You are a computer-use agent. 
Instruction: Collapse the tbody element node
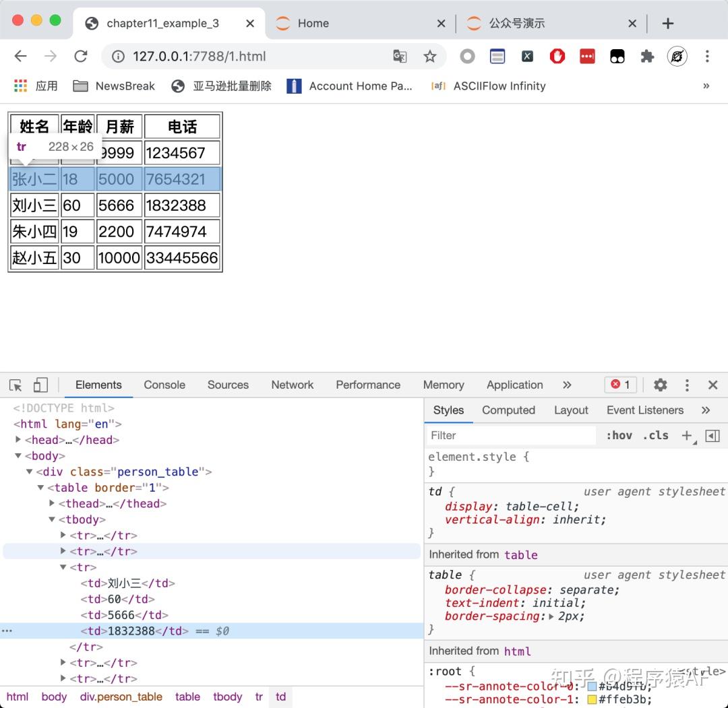click(x=51, y=519)
